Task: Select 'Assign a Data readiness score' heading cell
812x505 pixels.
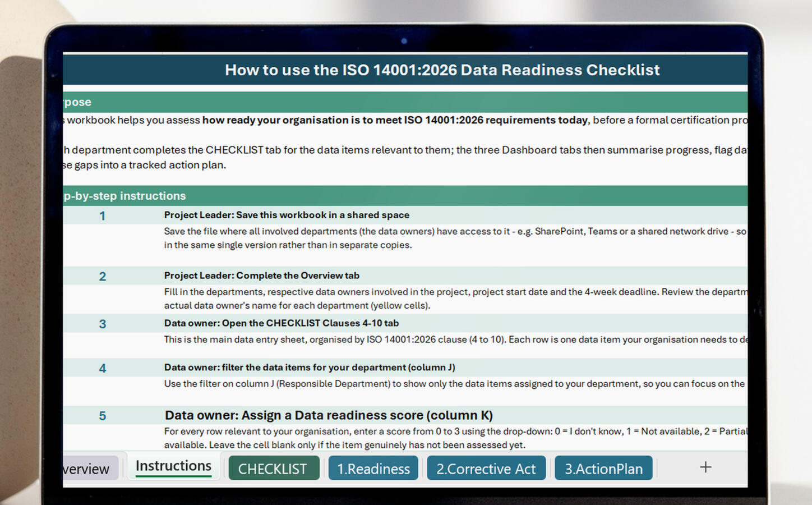Action: pos(329,415)
